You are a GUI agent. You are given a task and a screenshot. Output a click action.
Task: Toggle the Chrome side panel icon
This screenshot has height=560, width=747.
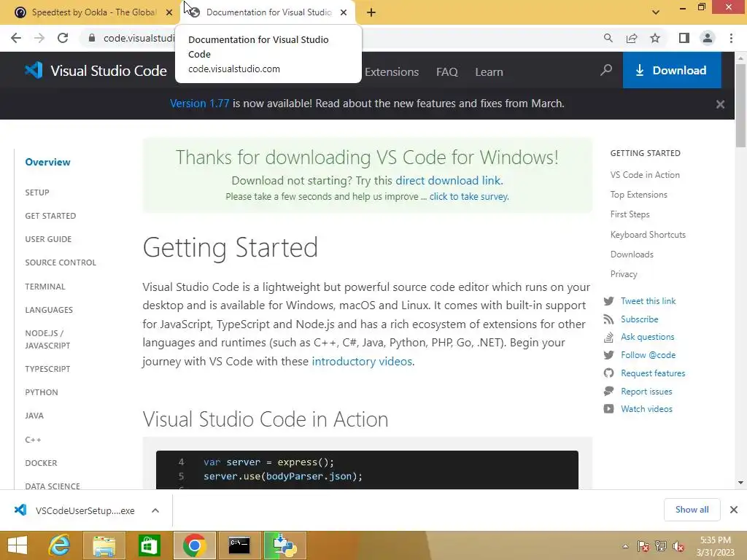pos(684,38)
